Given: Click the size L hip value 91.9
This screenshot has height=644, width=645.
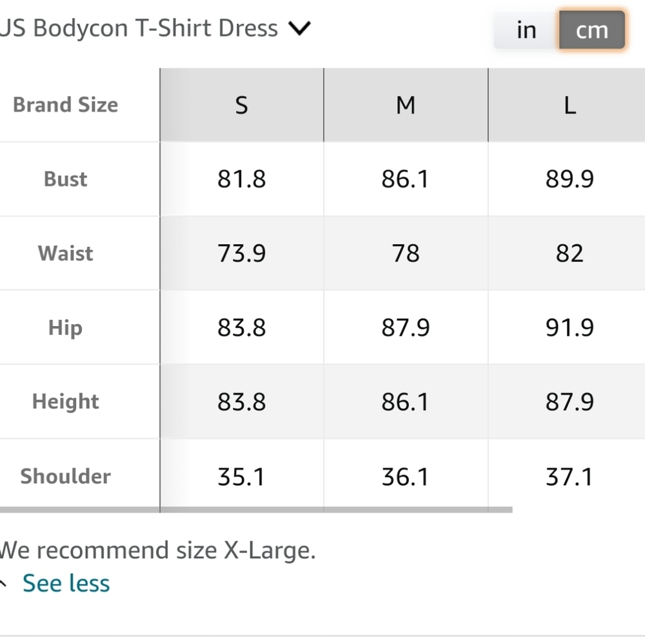Looking at the screenshot, I should [569, 328].
